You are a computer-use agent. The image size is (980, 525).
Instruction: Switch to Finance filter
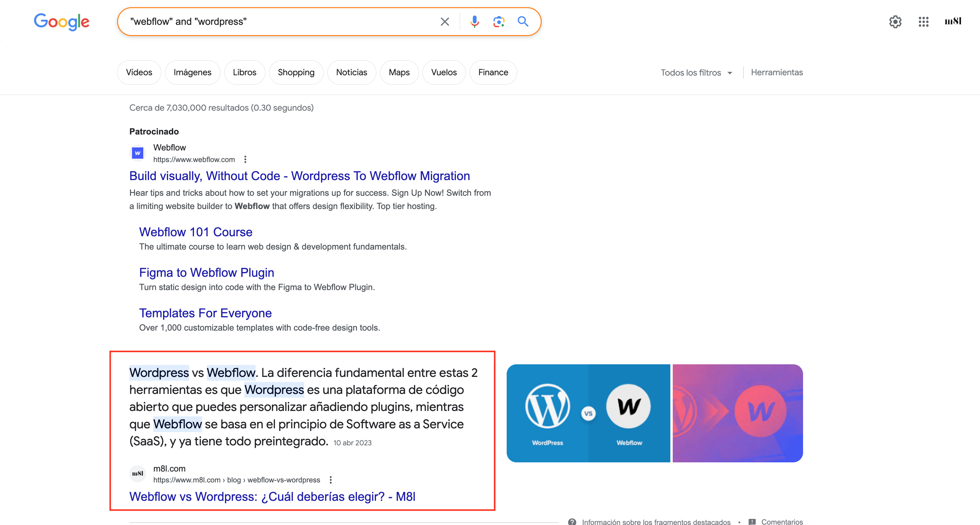493,72
